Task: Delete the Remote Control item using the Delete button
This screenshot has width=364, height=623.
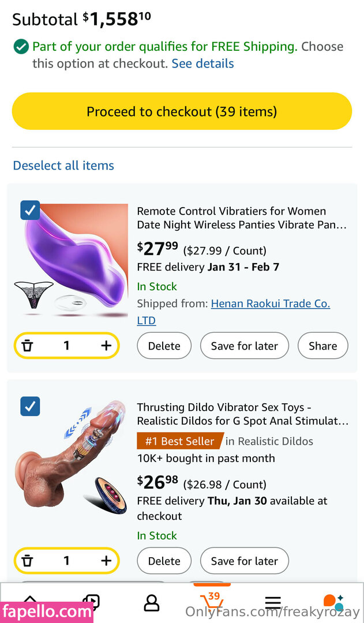Action: pos(164,346)
